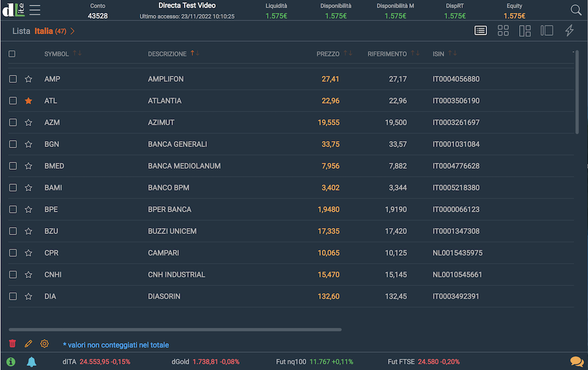Viewport: 588px width, 370px height.
Task: Click the dITA index ticker
Action: tap(96, 362)
